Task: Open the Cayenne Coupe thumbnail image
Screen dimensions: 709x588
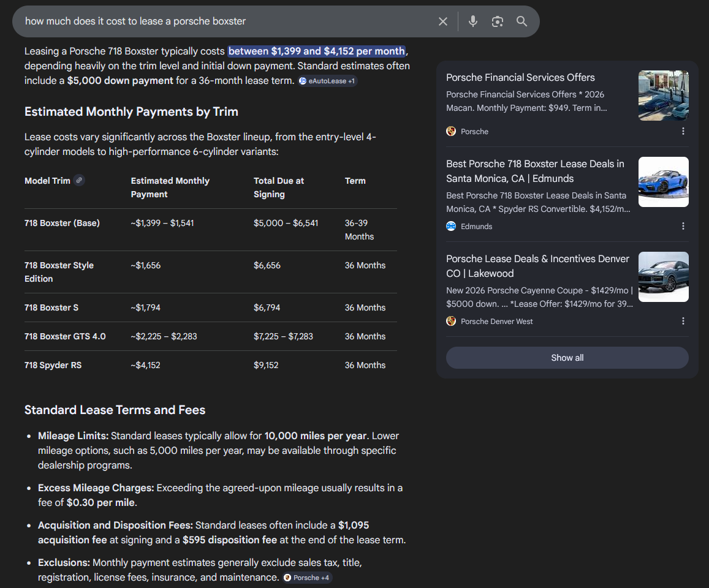Action: coord(663,277)
